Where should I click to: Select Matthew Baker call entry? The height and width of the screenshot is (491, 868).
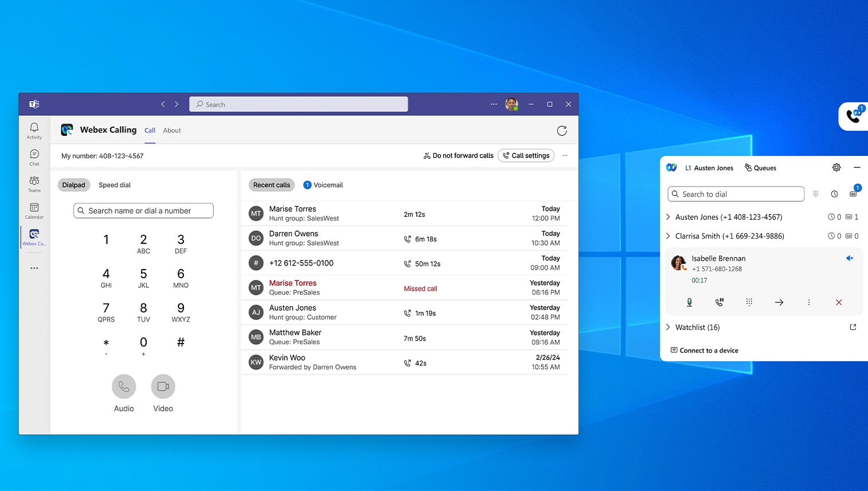(404, 337)
